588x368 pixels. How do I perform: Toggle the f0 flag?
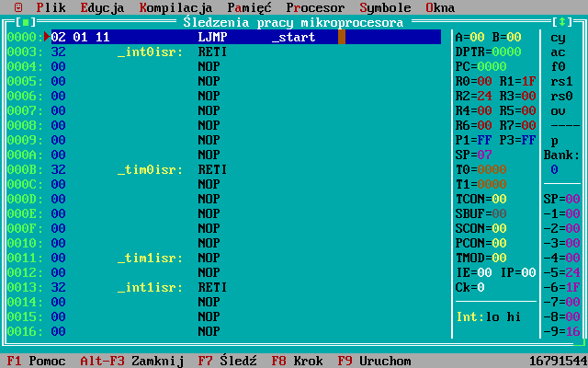point(558,66)
